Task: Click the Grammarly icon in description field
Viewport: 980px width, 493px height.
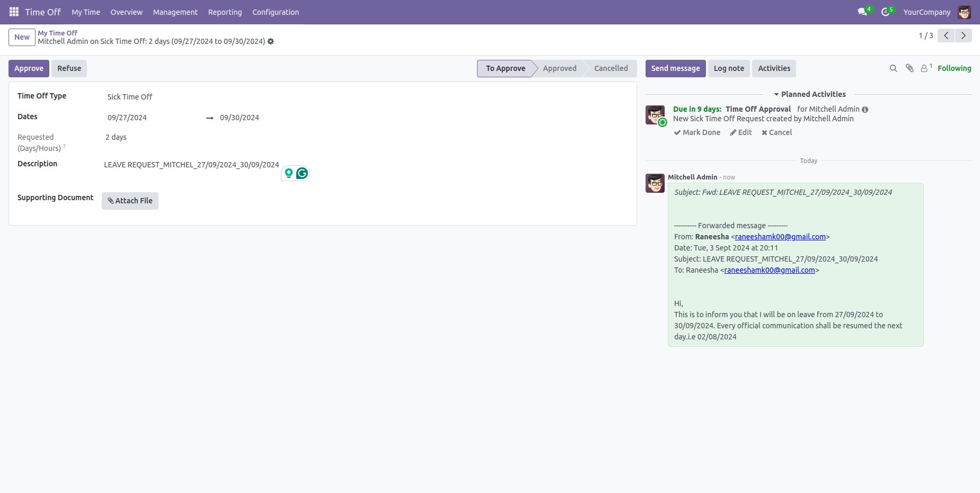Action: (x=302, y=173)
